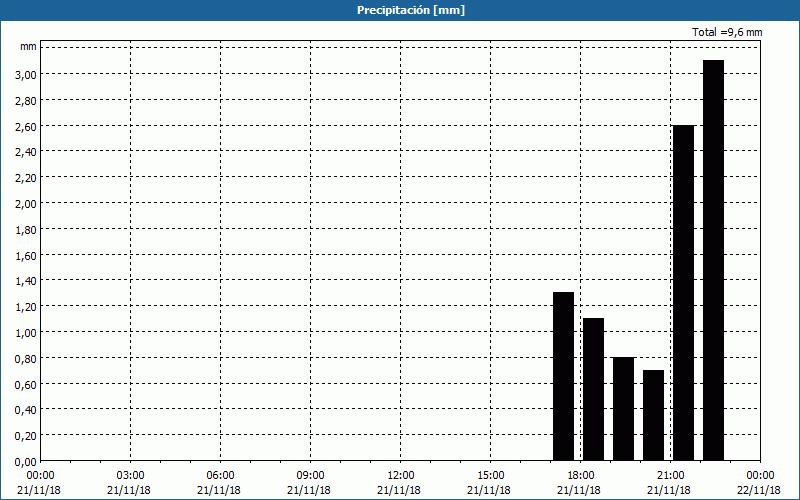Click the 0,60 y-axis label
This screenshot has width=800, height=500.
(x=26, y=385)
